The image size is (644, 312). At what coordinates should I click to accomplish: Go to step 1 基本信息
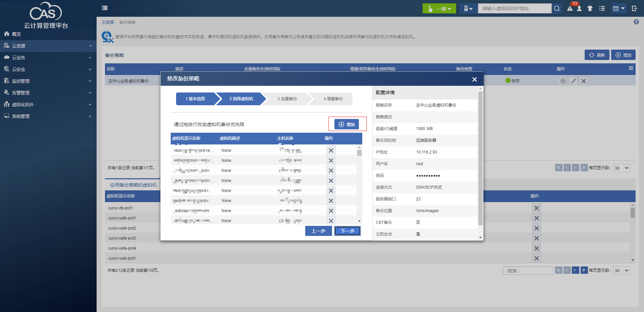click(x=195, y=99)
